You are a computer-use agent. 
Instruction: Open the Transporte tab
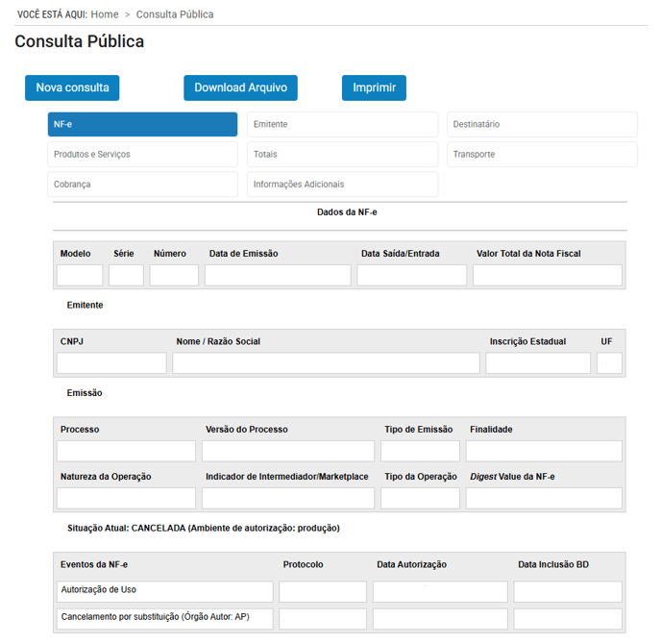click(x=542, y=155)
